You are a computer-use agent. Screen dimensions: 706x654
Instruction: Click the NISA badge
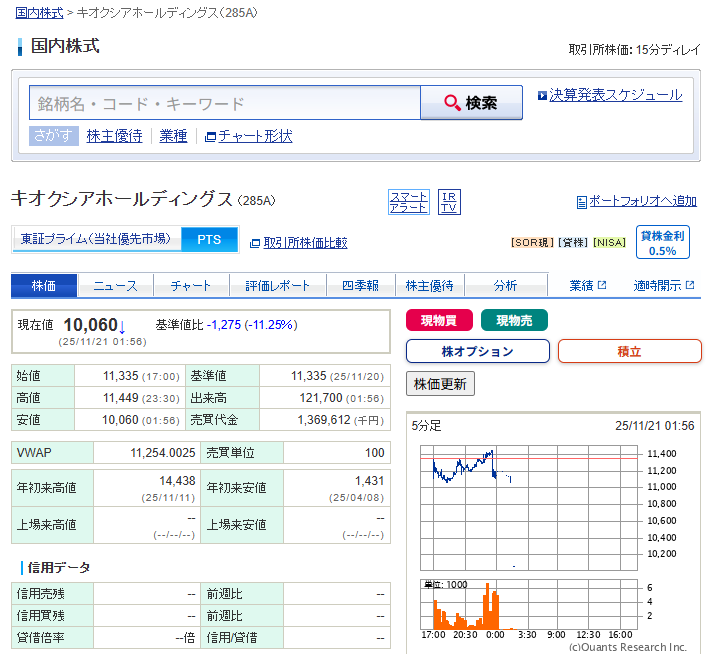click(610, 243)
